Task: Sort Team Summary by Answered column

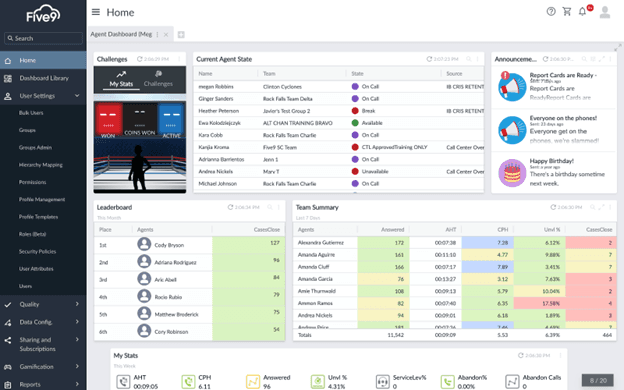Action: point(392,230)
